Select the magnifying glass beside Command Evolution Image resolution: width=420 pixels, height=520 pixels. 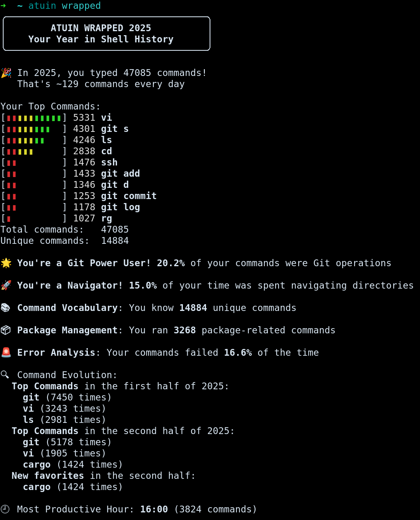click(5, 375)
